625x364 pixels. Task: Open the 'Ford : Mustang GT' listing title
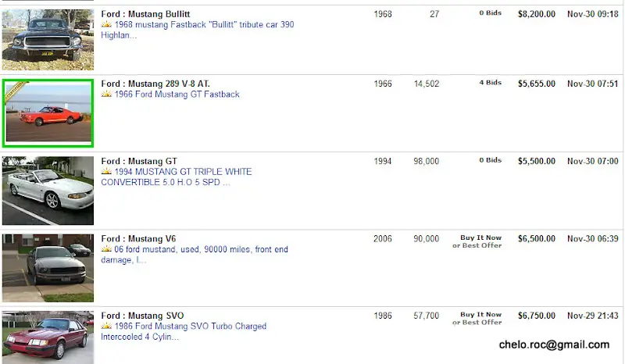tap(139, 161)
